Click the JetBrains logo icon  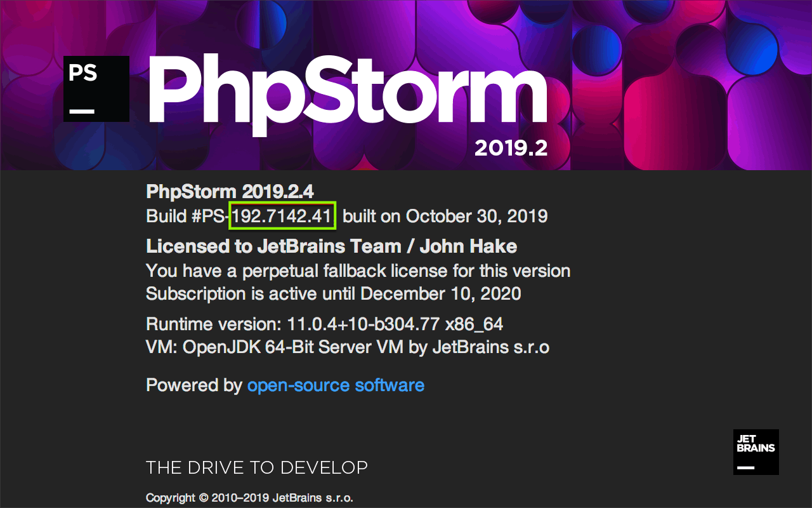coord(756,452)
